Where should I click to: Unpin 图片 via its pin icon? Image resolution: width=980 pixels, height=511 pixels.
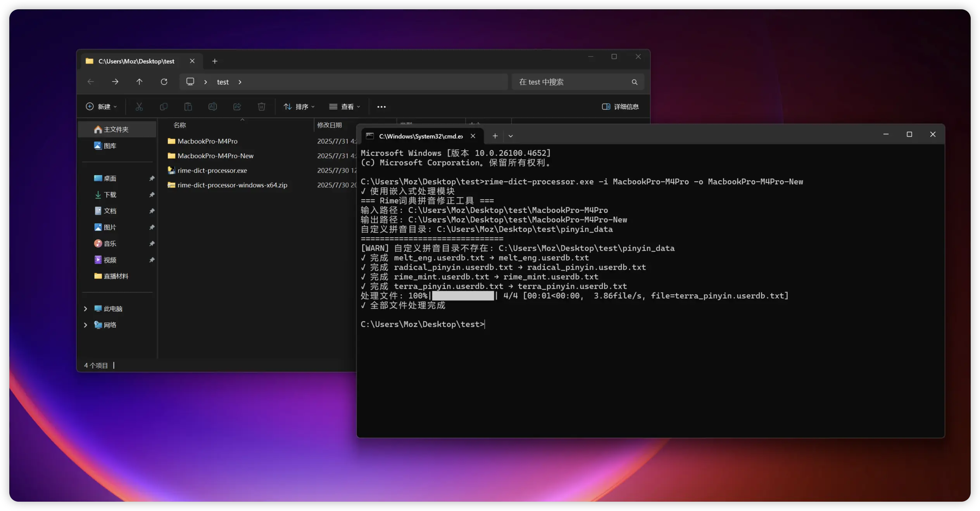click(152, 227)
